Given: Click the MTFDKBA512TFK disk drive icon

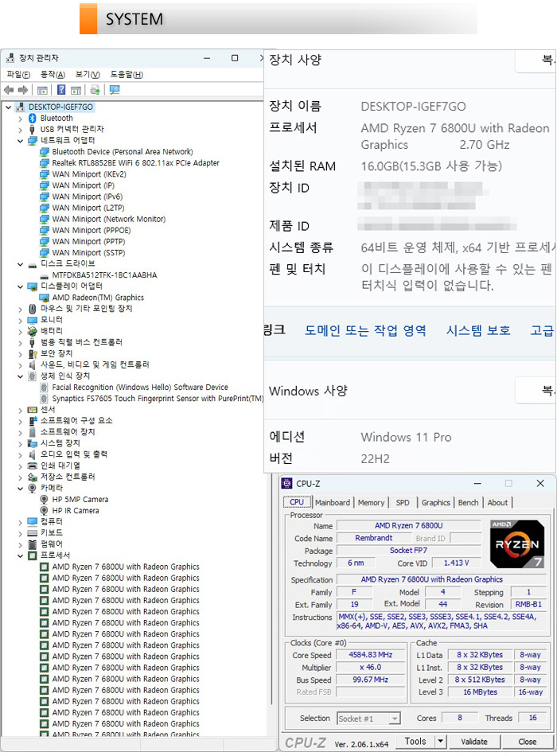Looking at the screenshot, I should point(45,275).
